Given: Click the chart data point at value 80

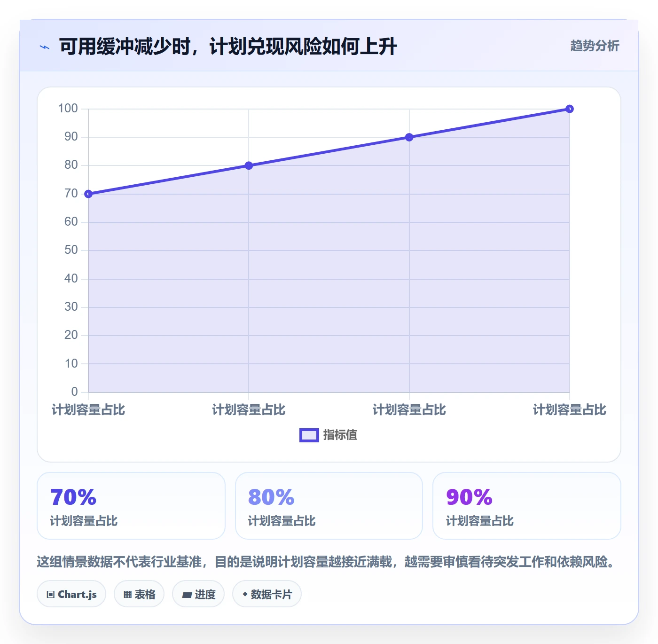Looking at the screenshot, I should (249, 165).
